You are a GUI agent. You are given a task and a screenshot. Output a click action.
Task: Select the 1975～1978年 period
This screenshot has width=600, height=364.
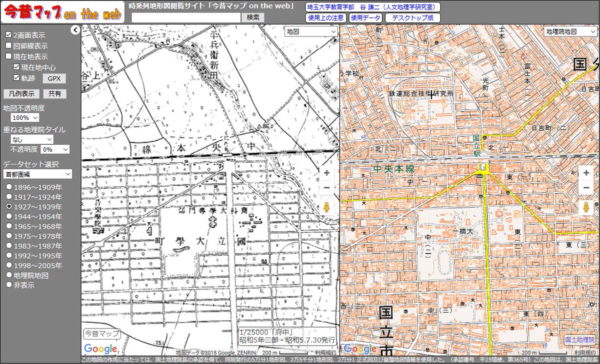click(8, 236)
